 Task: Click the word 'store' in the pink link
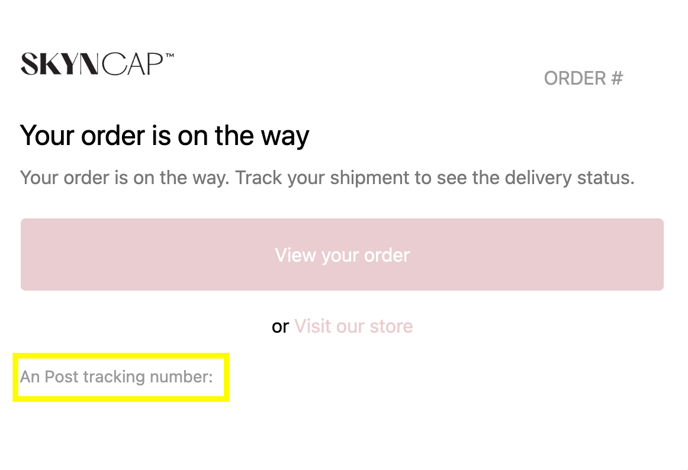tap(391, 326)
